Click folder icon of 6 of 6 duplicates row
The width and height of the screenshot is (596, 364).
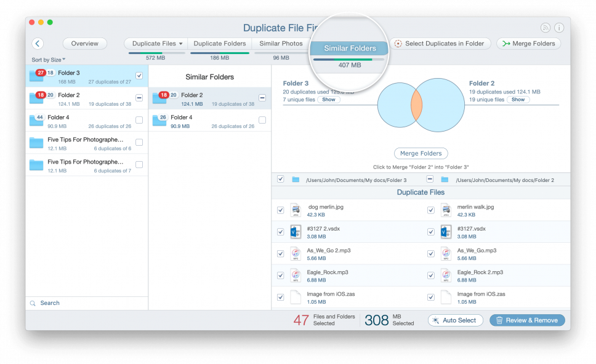36,143
